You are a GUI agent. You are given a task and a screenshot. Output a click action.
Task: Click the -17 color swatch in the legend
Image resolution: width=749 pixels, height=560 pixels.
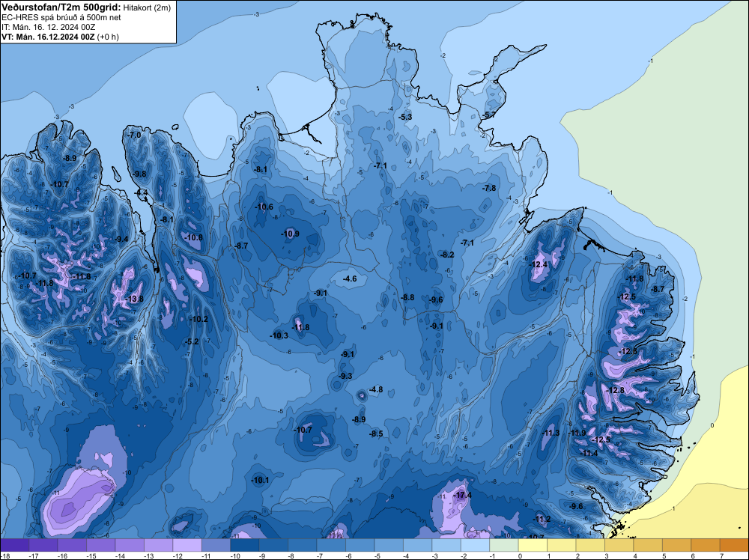43,545
